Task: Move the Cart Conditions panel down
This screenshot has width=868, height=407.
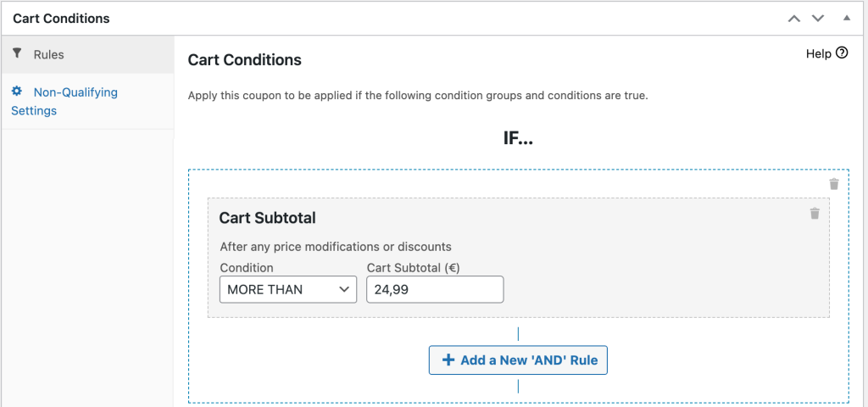Action: tap(818, 19)
